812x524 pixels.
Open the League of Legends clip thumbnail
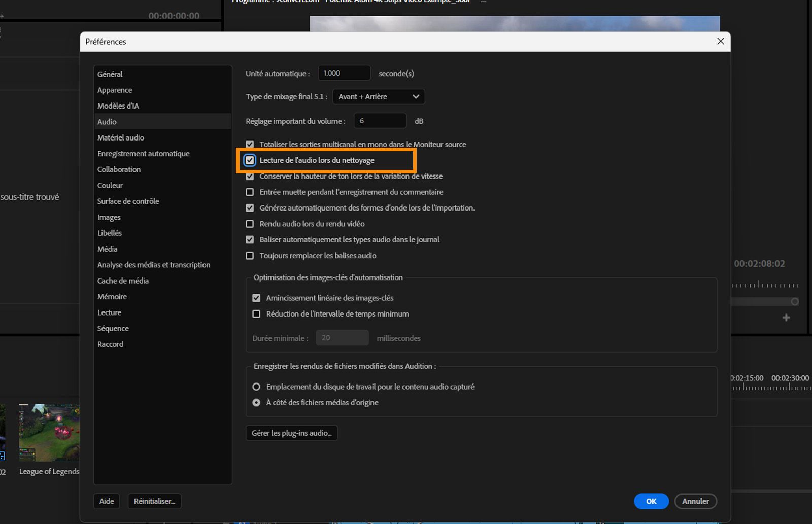point(49,432)
